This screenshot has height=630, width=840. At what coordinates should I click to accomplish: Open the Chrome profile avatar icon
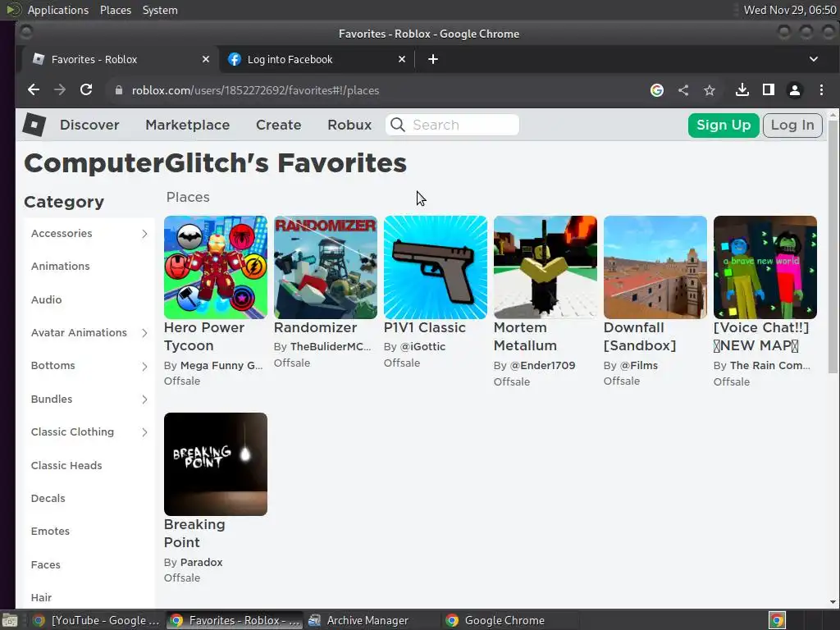tap(794, 90)
